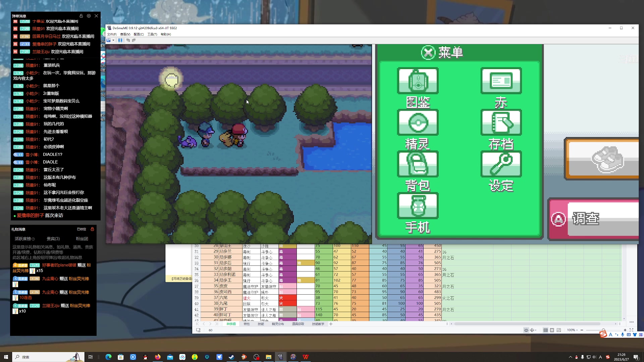Select the 精灵分布 sheet tab
The image size is (644, 362).
pyautogui.click(x=278, y=324)
